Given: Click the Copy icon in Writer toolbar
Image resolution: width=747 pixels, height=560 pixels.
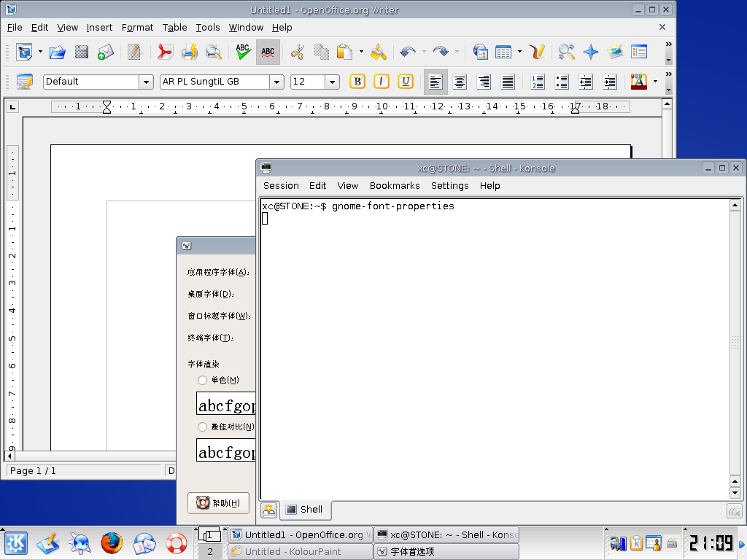Looking at the screenshot, I should pos(322,52).
